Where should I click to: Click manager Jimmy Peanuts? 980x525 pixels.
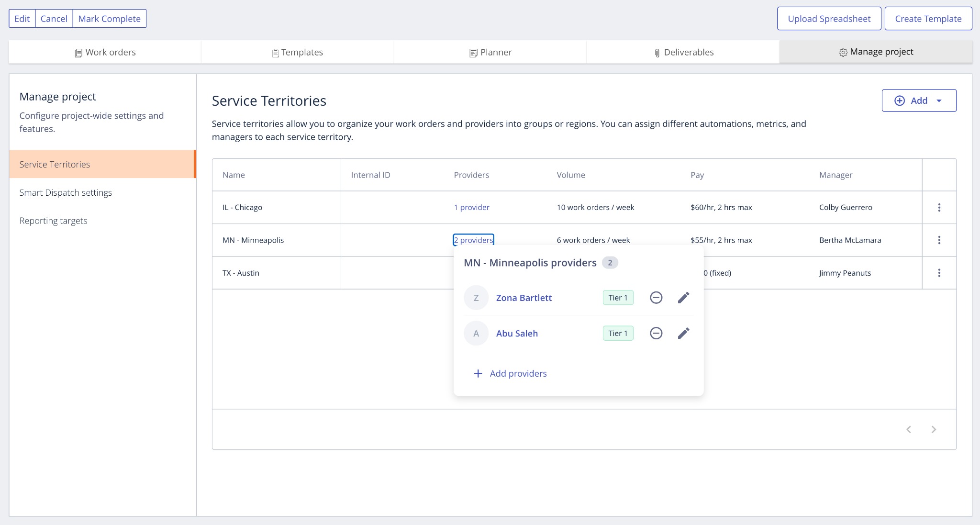click(x=845, y=273)
